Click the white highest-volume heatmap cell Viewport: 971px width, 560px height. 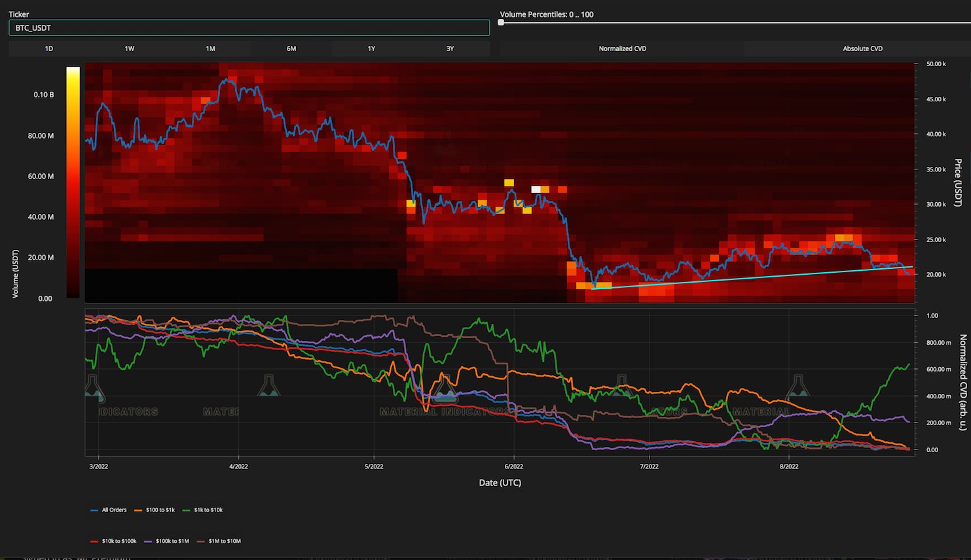tap(536, 190)
